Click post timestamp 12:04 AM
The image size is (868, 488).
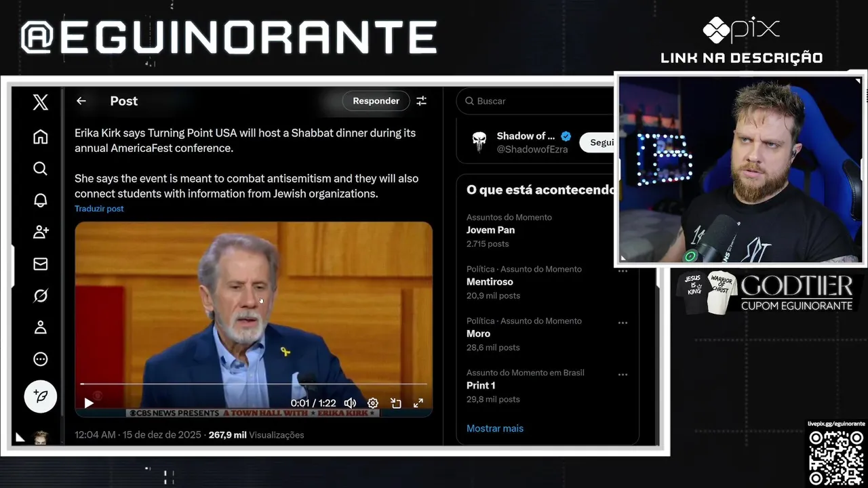(138, 435)
